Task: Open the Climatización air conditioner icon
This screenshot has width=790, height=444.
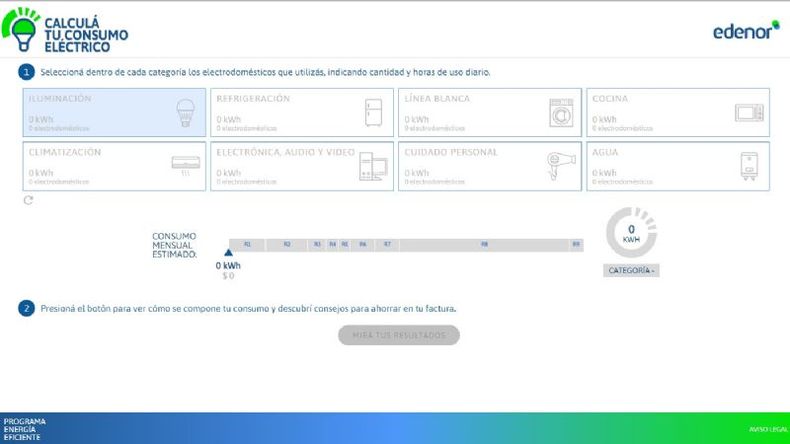Action: (185, 165)
